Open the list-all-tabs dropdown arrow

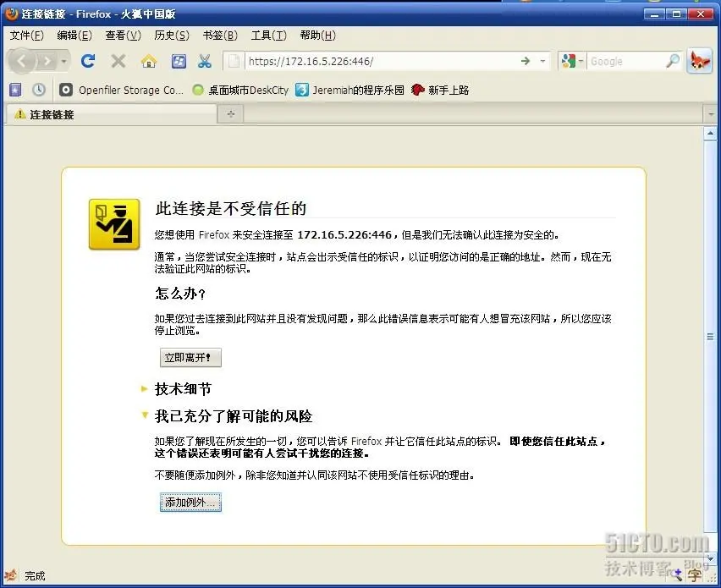[x=712, y=114]
